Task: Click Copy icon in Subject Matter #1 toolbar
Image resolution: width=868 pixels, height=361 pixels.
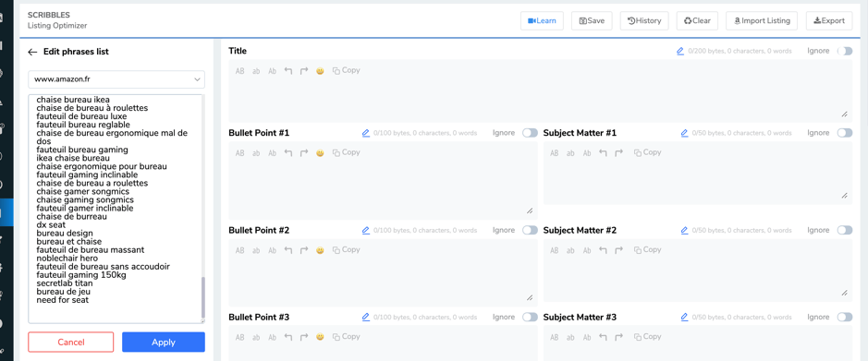Action: (x=648, y=152)
